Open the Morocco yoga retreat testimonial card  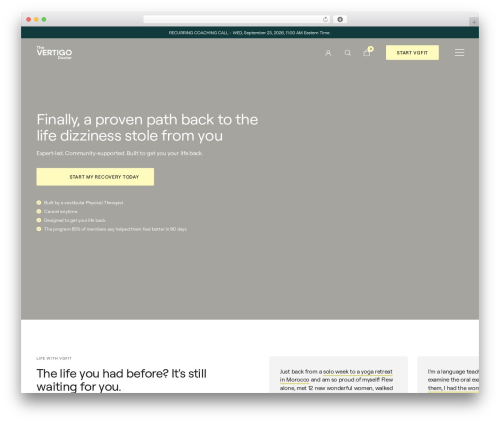tap(338, 375)
